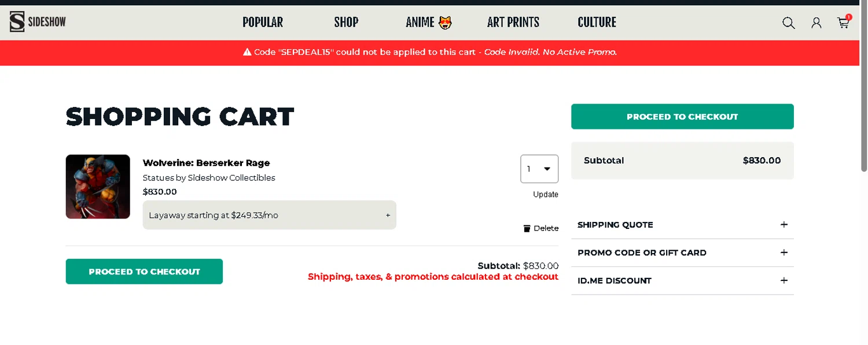Image resolution: width=868 pixels, height=345 pixels.
Task: Click Update under the quantity selector
Action: pyautogui.click(x=545, y=194)
